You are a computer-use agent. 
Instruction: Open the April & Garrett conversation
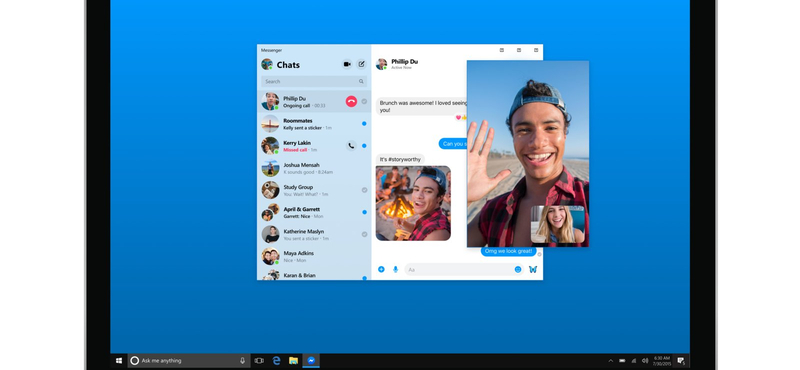(x=314, y=212)
